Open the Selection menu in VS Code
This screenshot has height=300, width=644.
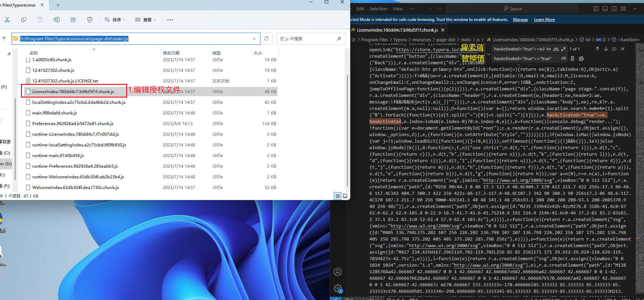378,9
